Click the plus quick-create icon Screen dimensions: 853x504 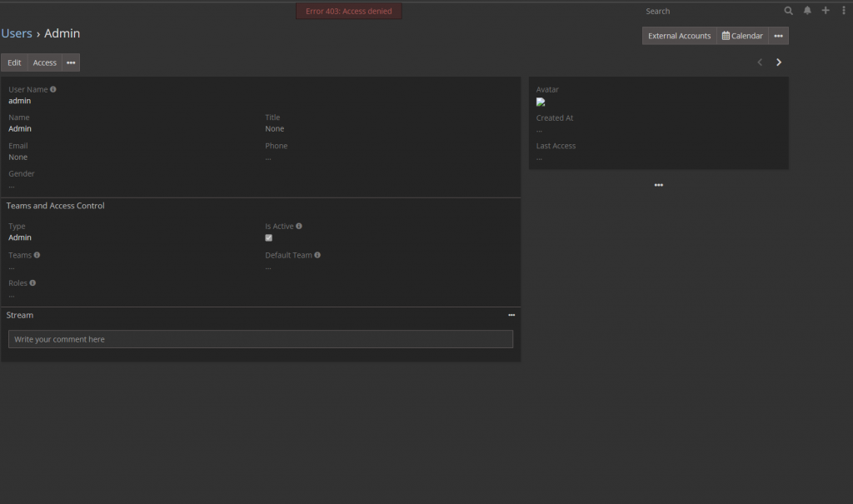coord(826,11)
